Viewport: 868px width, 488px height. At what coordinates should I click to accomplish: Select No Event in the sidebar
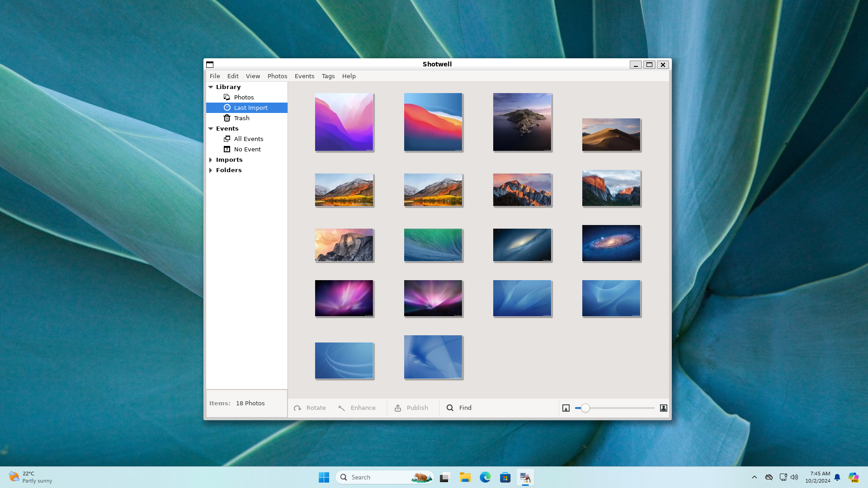[x=247, y=149]
